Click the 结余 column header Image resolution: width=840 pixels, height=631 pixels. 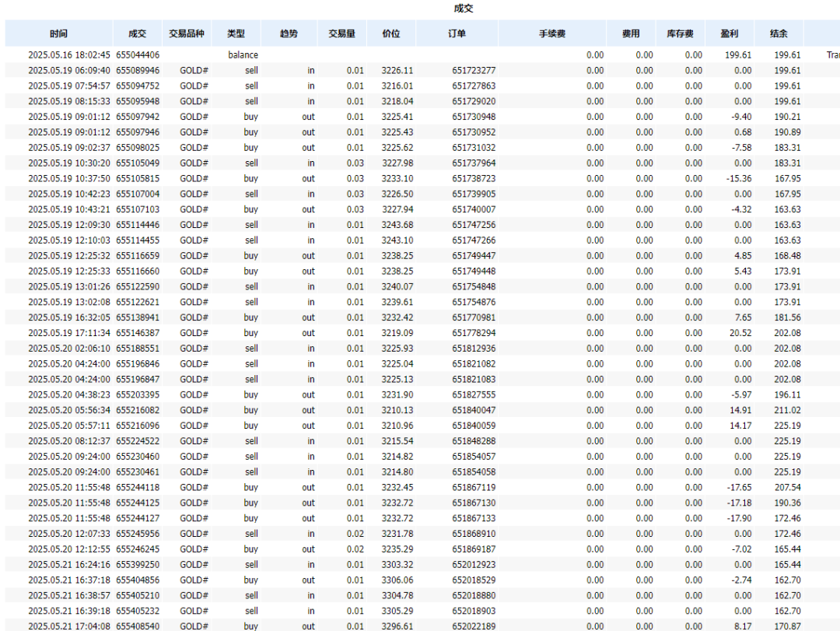tap(779, 33)
